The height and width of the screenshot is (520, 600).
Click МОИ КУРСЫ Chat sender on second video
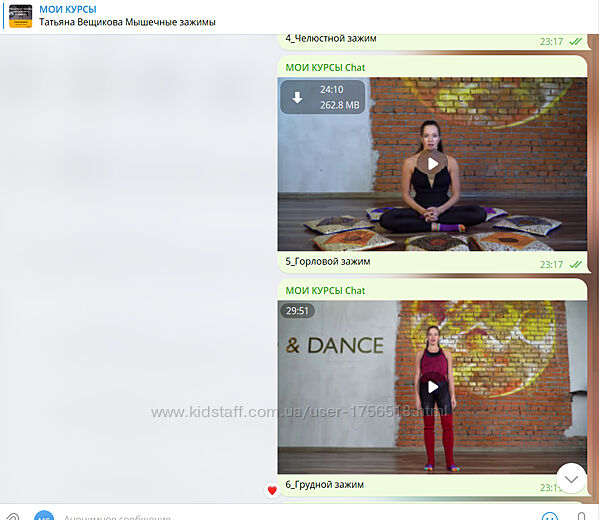coord(325,290)
